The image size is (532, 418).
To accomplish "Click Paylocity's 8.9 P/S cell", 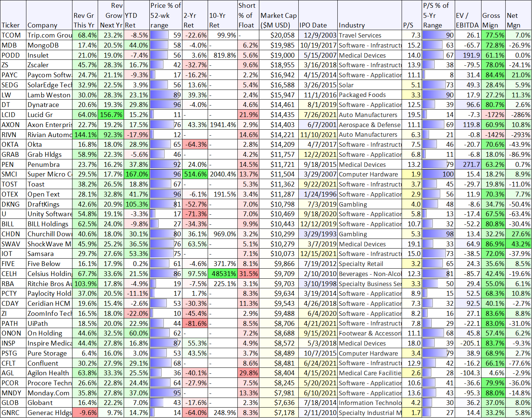I will [x=412, y=294].
